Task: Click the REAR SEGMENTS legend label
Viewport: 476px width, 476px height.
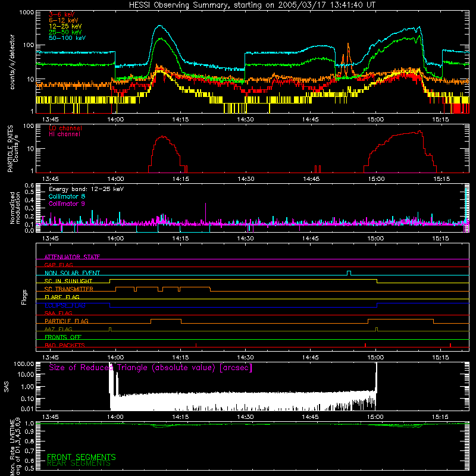Action: coord(79,464)
